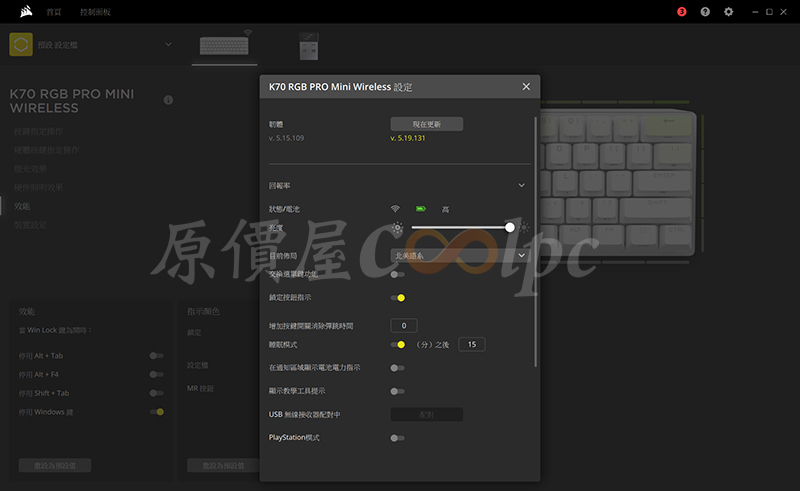800x491 pixels.
Task: Toggle 停用 Alt + F4 switch
Action: pos(157,375)
